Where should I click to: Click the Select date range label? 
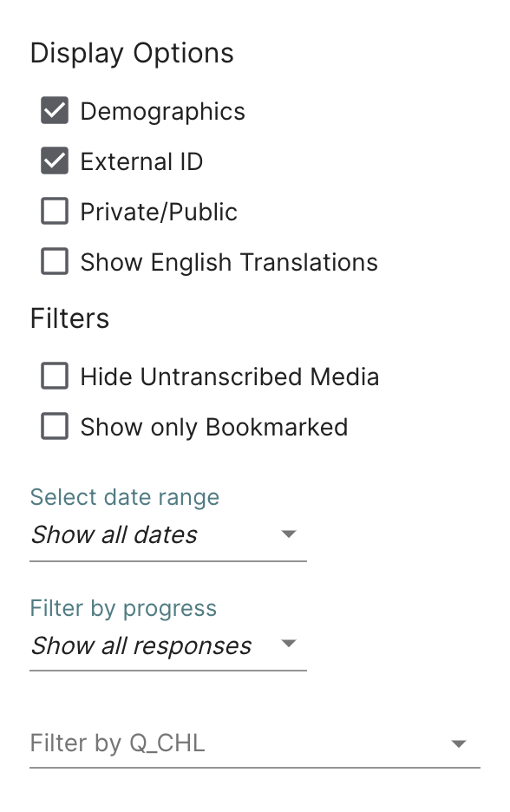[x=124, y=497]
